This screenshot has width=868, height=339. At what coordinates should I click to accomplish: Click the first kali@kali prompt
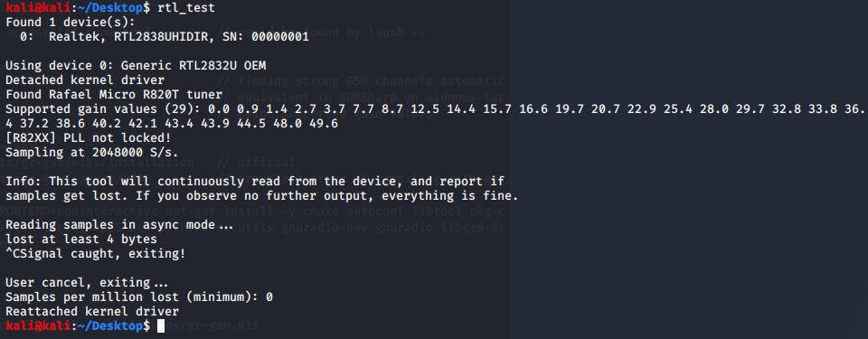[x=37, y=8]
